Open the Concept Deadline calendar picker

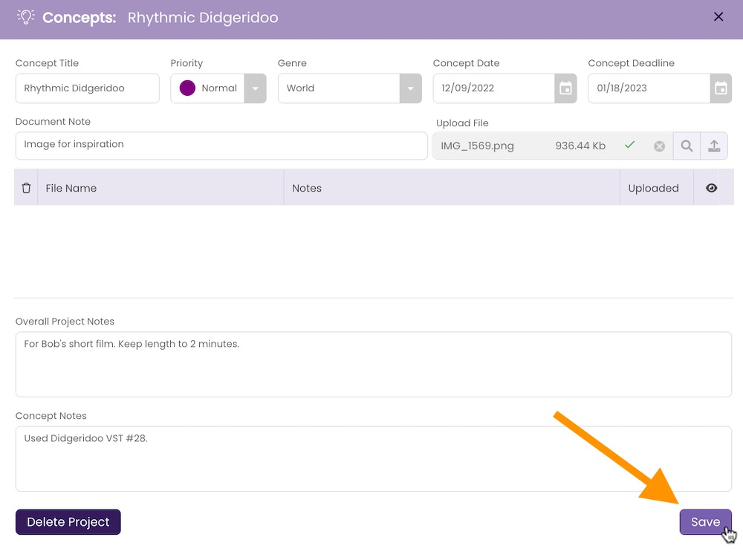[721, 88]
